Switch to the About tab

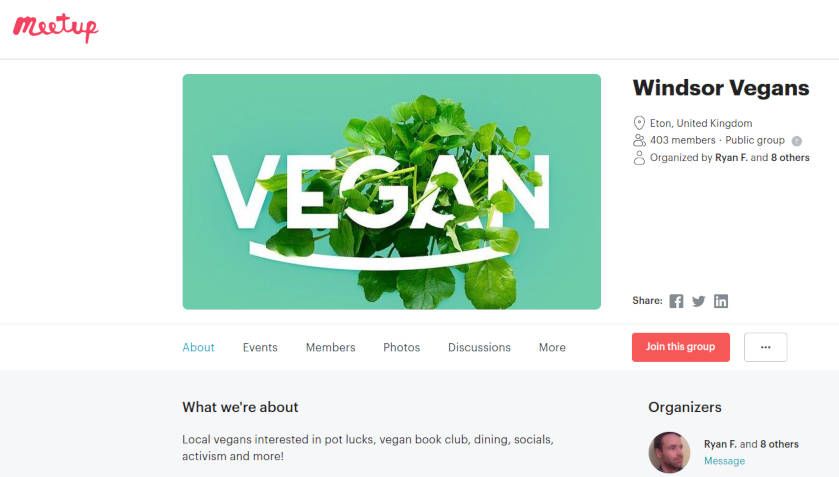coord(199,347)
